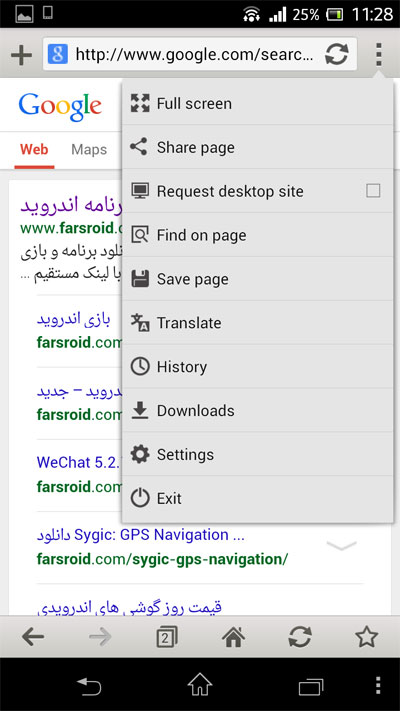This screenshot has width=400, height=711.
Task: Close the three-dot overflow menu
Action: (379, 55)
